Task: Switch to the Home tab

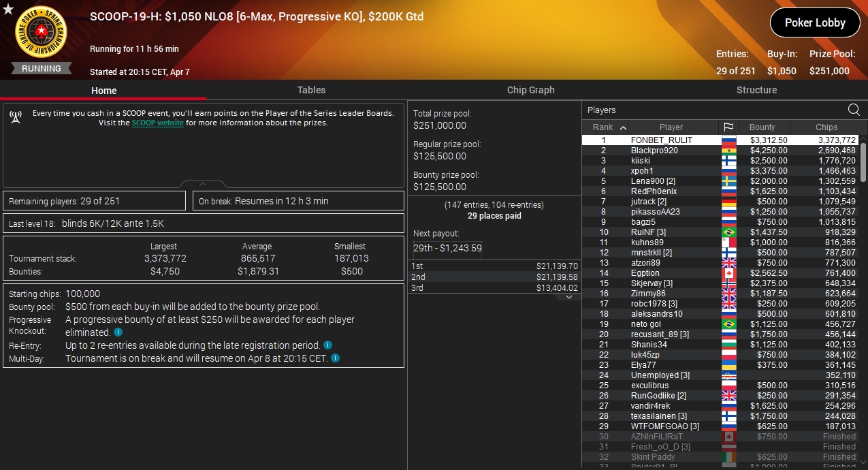Action: click(x=103, y=90)
